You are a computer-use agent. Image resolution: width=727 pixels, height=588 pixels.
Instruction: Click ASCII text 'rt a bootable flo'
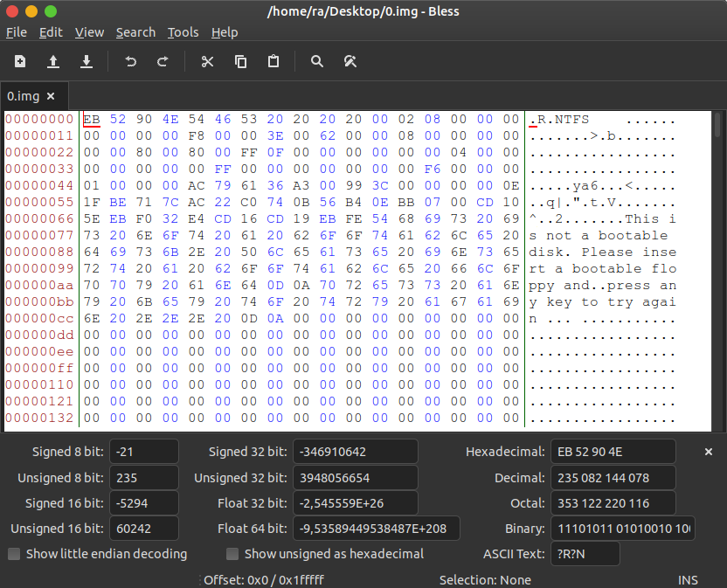click(x=602, y=268)
